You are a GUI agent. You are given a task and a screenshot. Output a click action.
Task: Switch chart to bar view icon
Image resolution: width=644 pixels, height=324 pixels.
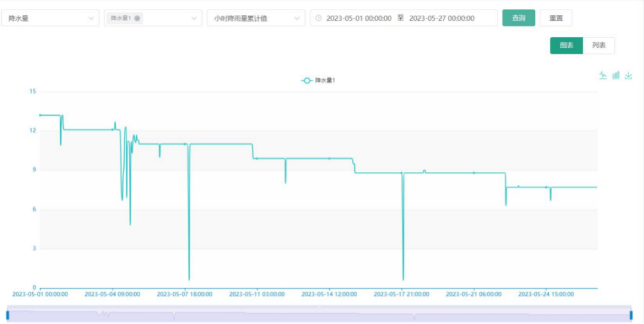615,75
